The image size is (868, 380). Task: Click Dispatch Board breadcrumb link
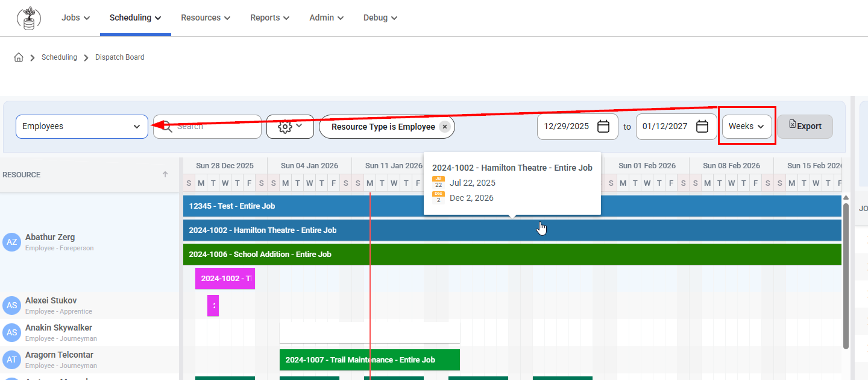click(x=120, y=57)
